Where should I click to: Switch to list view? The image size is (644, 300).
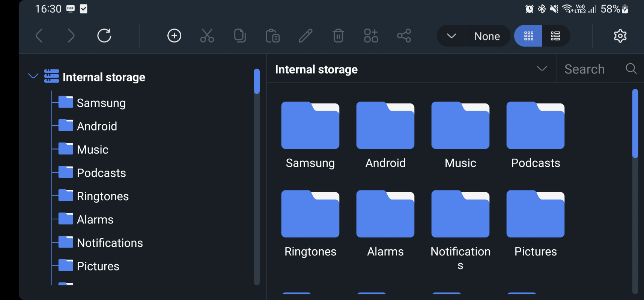click(555, 36)
